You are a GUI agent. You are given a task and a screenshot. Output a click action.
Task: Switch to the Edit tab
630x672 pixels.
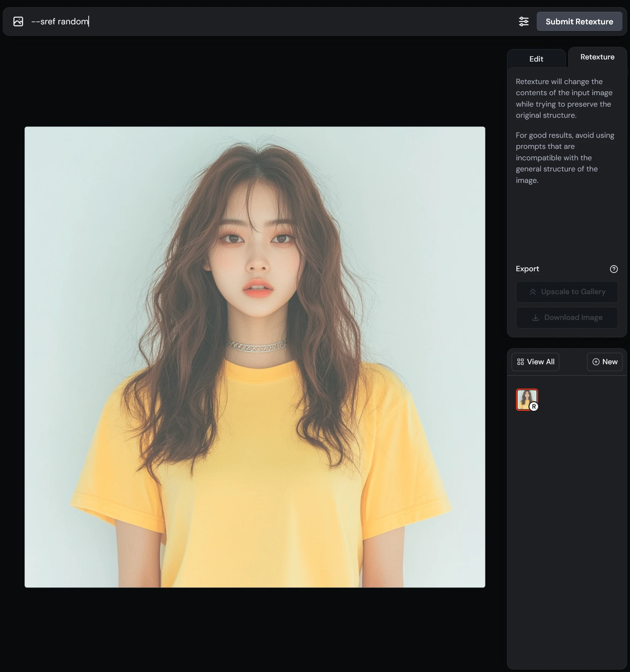536,59
